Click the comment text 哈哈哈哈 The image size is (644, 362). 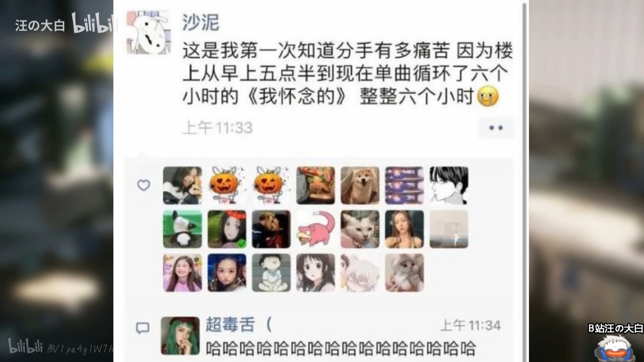coord(340,348)
